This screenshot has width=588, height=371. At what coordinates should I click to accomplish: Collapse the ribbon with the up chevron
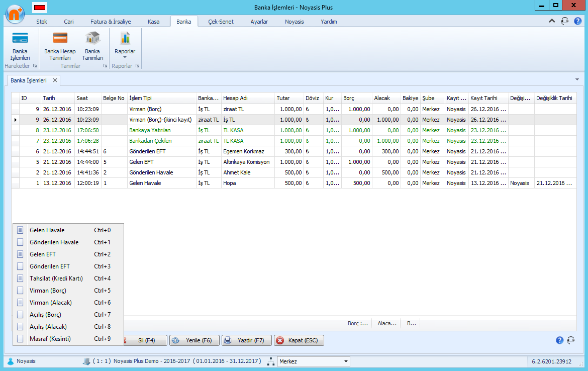click(552, 21)
